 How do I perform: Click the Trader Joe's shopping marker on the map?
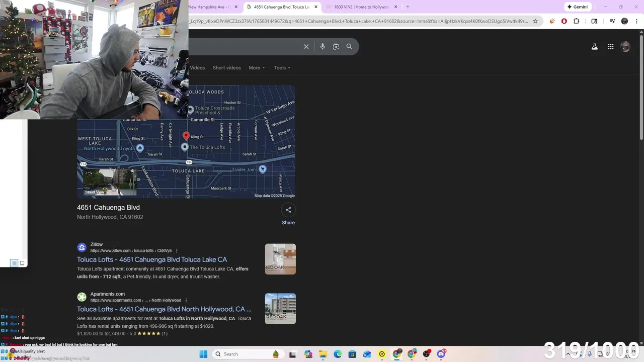tap(262, 169)
